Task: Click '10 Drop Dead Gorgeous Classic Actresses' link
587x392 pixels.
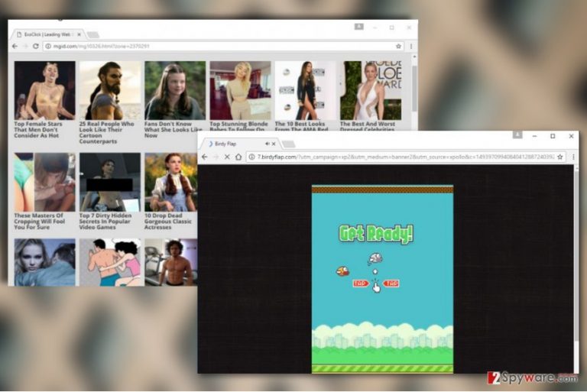Action: [167, 222]
